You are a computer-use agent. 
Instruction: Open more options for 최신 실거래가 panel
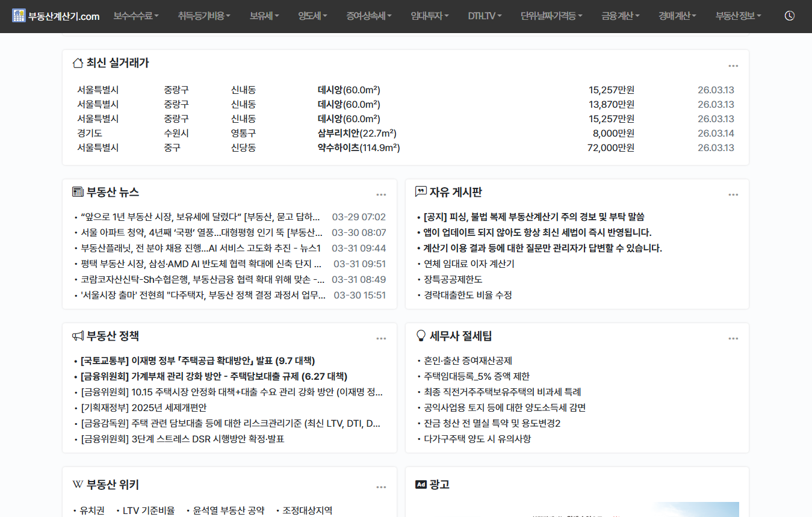click(733, 65)
